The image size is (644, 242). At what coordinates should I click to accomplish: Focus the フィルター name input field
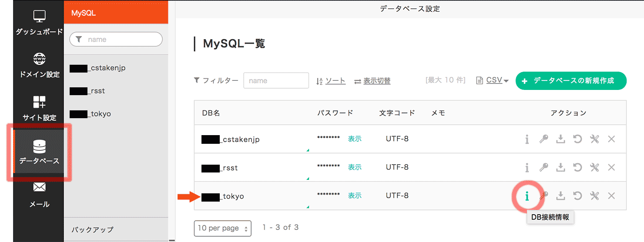(276, 81)
